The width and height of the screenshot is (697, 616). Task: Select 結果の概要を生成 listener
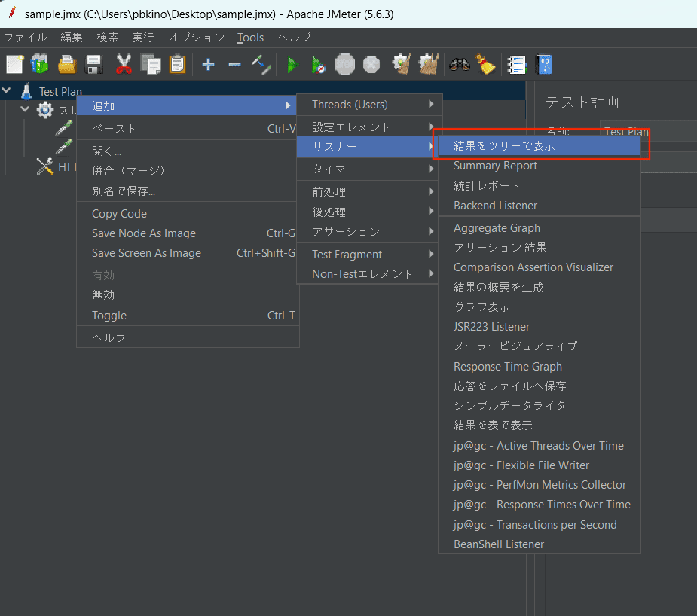tap(540, 288)
